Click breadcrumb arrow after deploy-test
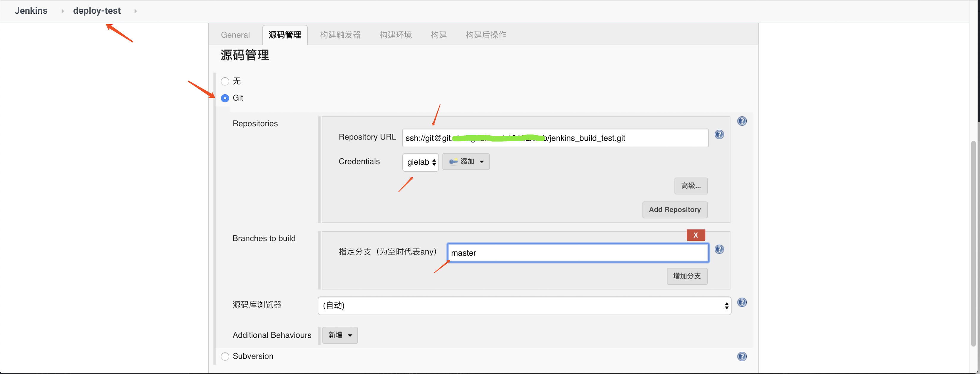Screen dimensions: 980x374 [136, 11]
